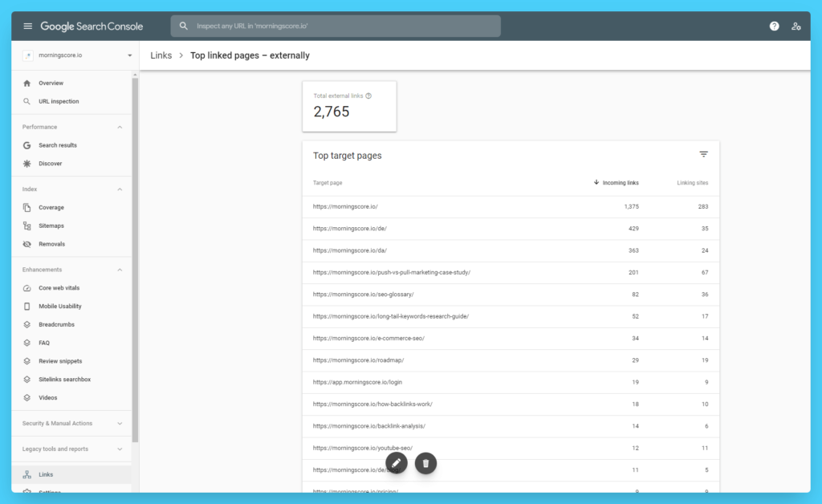The image size is (822, 504).
Task: Click the Breadcrumbs layers icon
Action: pyautogui.click(x=27, y=325)
